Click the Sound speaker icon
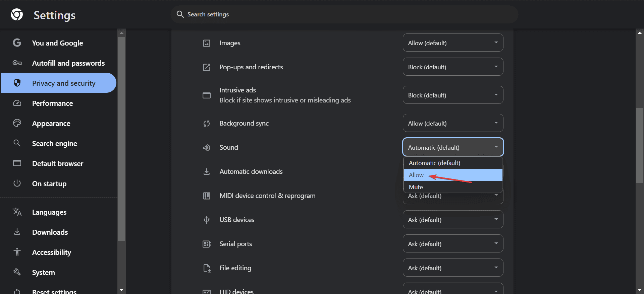This screenshot has height=294, width=644. click(207, 148)
